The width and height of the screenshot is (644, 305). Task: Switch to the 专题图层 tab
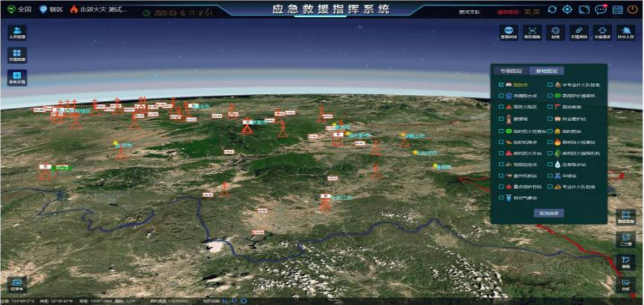tap(511, 71)
